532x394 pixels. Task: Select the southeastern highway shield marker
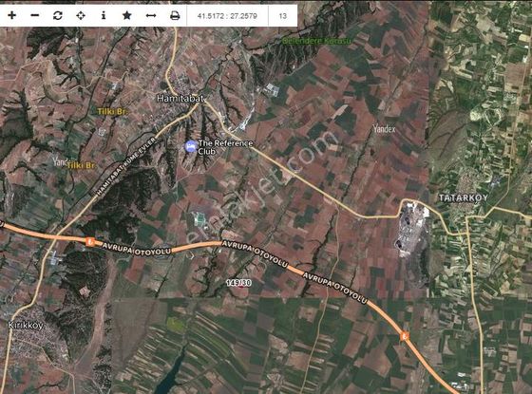(x=404, y=336)
